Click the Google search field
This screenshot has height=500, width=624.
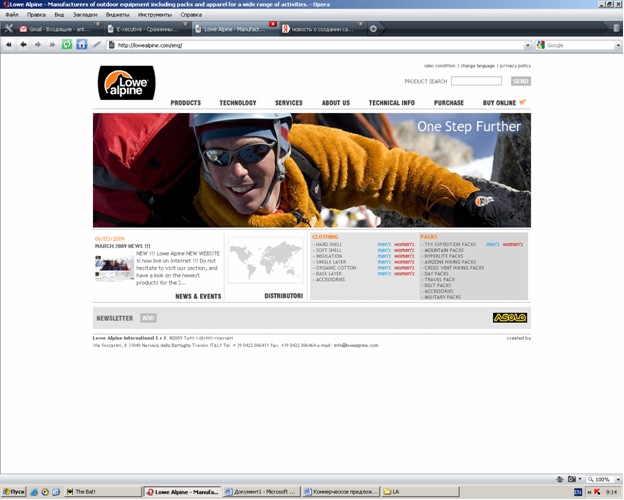580,45
